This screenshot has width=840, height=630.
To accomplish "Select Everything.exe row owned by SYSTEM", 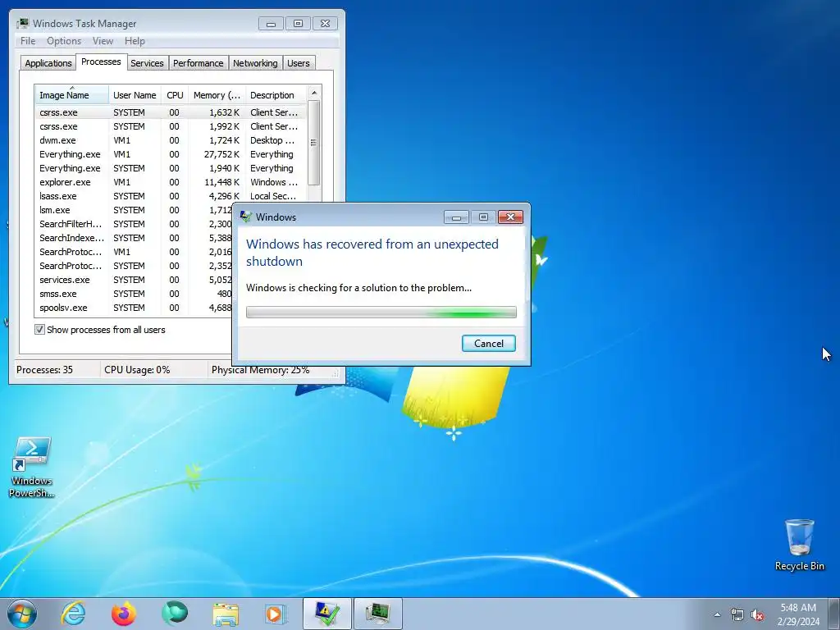I will [x=171, y=168].
